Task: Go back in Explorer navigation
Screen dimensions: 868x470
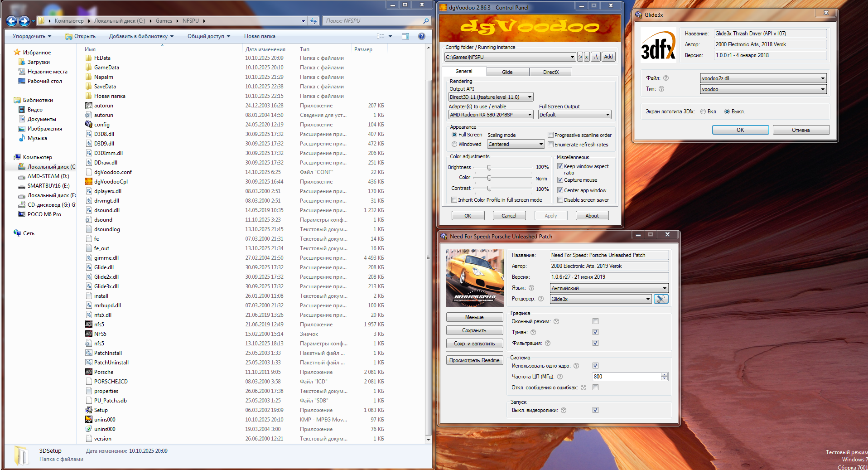Action: pyautogui.click(x=12, y=21)
